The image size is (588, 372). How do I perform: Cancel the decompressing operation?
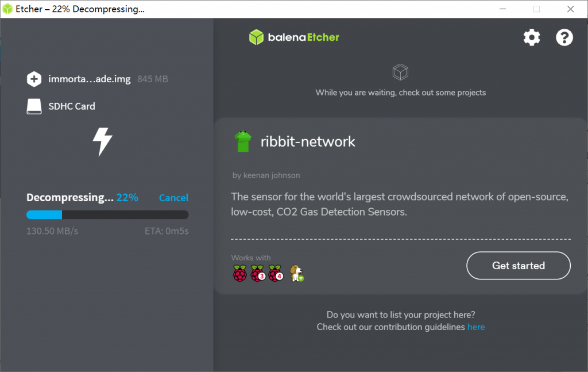pyautogui.click(x=173, y=198)
